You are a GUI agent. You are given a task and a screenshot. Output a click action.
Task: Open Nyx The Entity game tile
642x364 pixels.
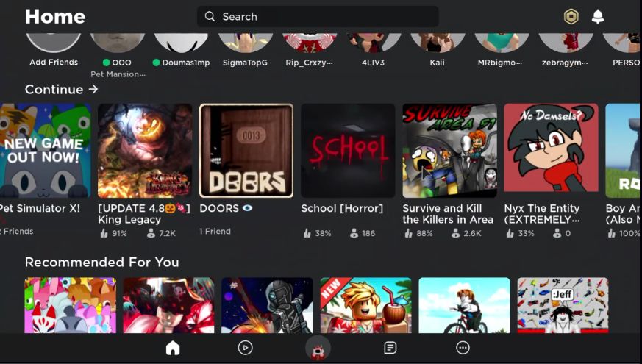(x=551, y=151)
